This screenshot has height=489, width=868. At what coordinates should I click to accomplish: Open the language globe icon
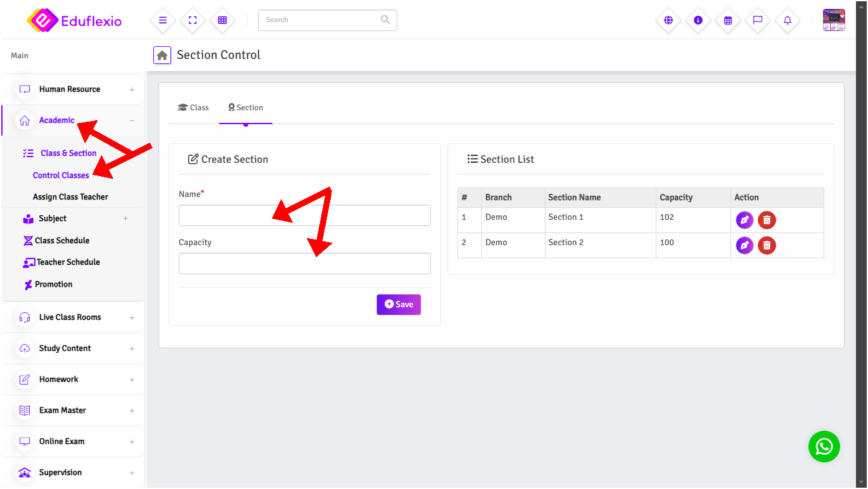pos(668,20)
